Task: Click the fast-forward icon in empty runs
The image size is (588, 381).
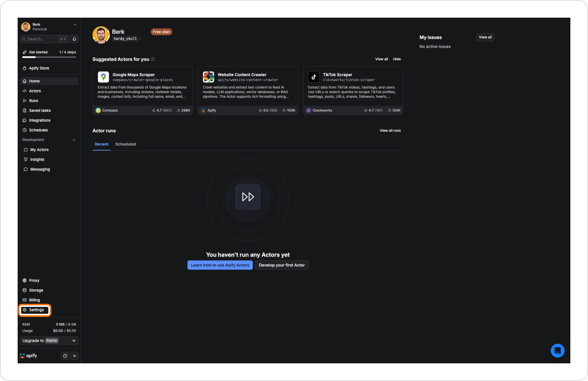Action: (x=248, y=197)
